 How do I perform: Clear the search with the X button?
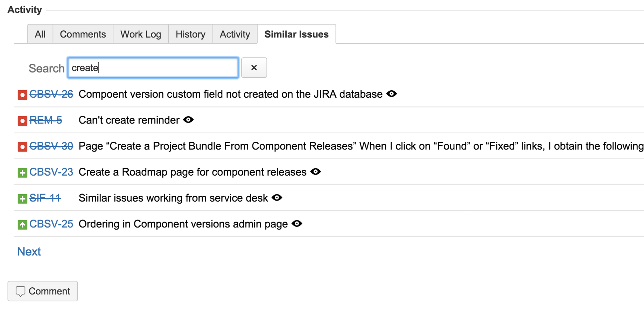254,68
